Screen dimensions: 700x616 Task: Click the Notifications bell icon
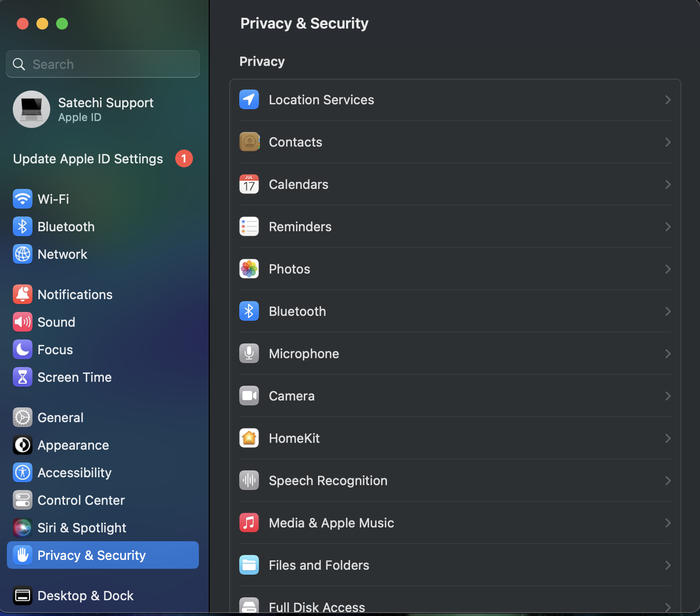tap(23, 295)
